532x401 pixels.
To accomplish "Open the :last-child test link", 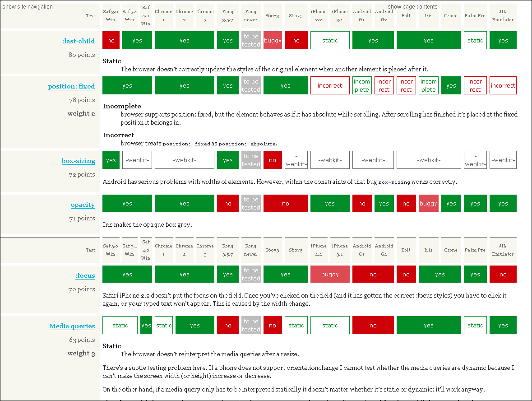I will click(x=79, y=41).
